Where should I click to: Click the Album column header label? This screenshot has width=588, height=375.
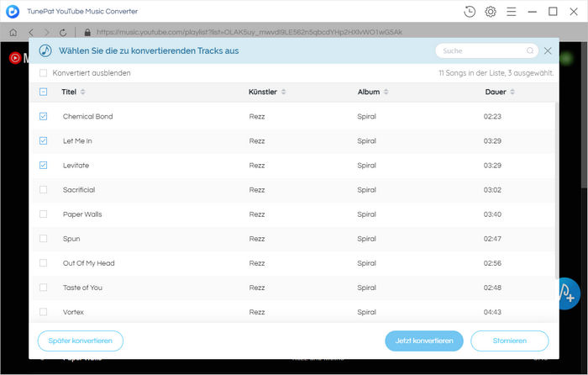coord(369,92)
